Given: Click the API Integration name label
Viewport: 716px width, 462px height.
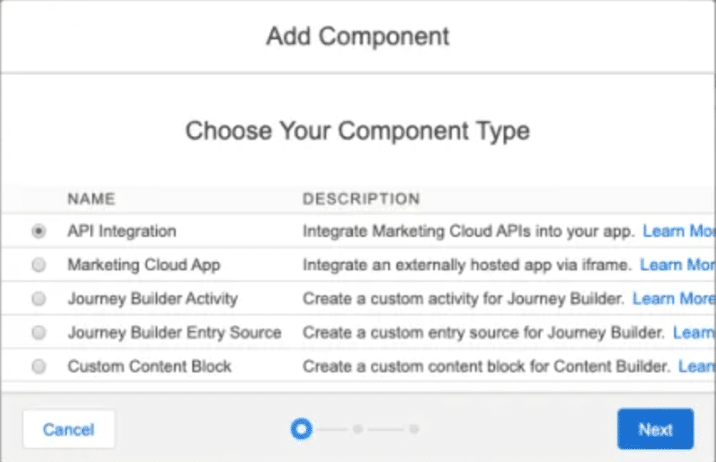Looking at the screenshot, I should (x=122, y=231).
